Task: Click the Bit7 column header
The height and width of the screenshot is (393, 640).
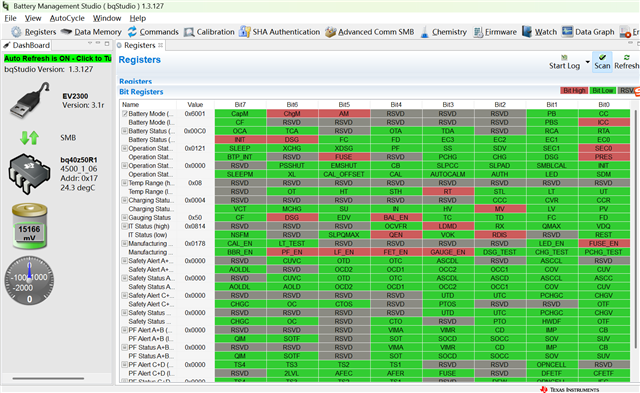Action: tap(240, 105)
